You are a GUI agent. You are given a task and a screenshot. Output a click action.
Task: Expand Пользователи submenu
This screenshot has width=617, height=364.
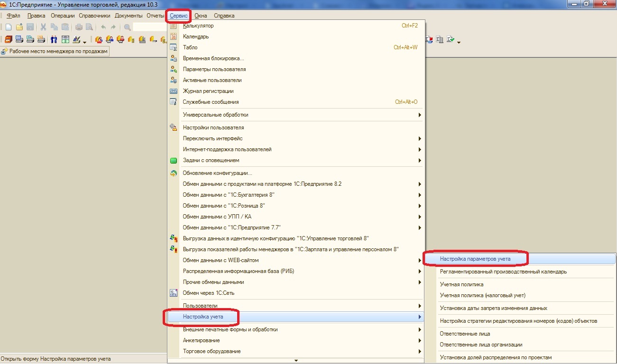pyautogui.click(x=296, y=306)
